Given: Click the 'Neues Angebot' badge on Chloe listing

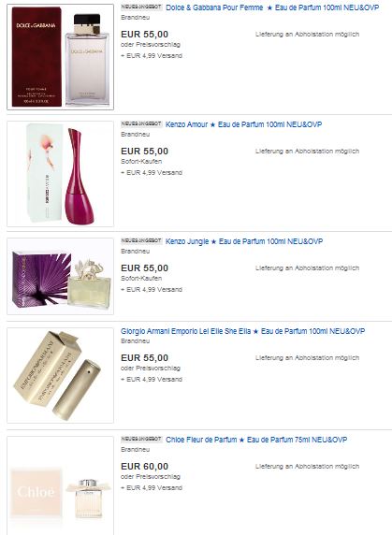Looking at the screenshot, I should (141, 439).
